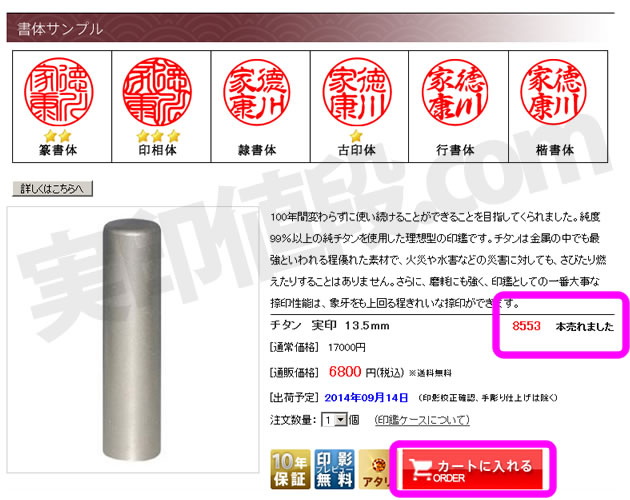Image resolution: width=630 pixels, height=500 pixels.
Task: Open the order quantity dropdown
Action: [334, 420]
